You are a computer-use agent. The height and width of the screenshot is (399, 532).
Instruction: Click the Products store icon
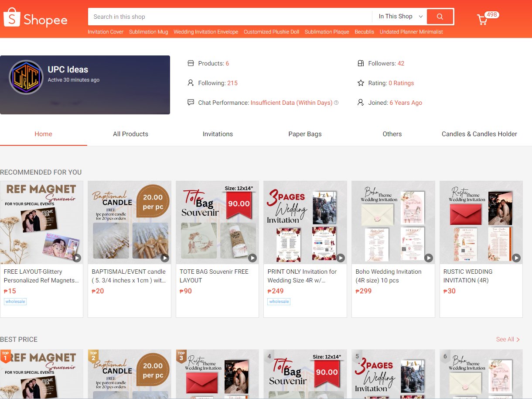[x=191, y=63]
